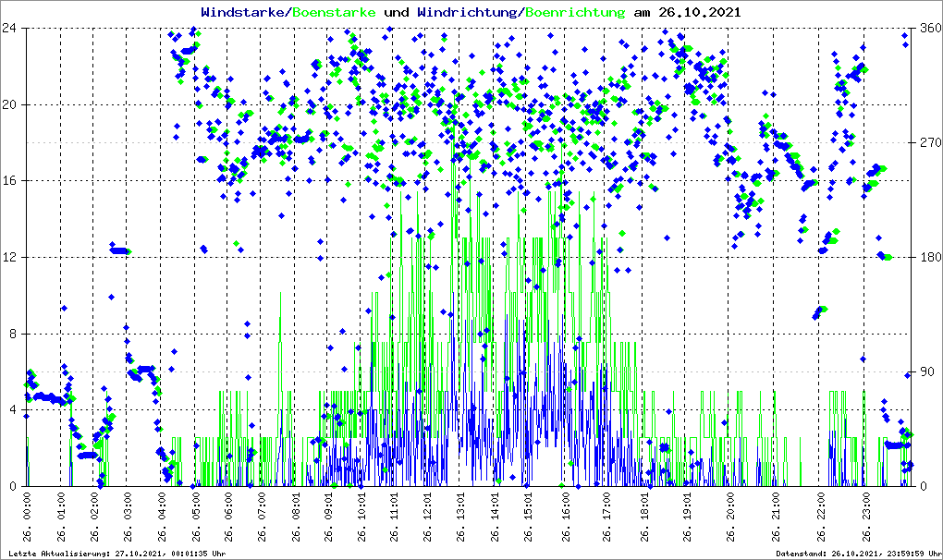Click the wind strength axis label '24'
The image size is (943, 560).
coord(9,29)
